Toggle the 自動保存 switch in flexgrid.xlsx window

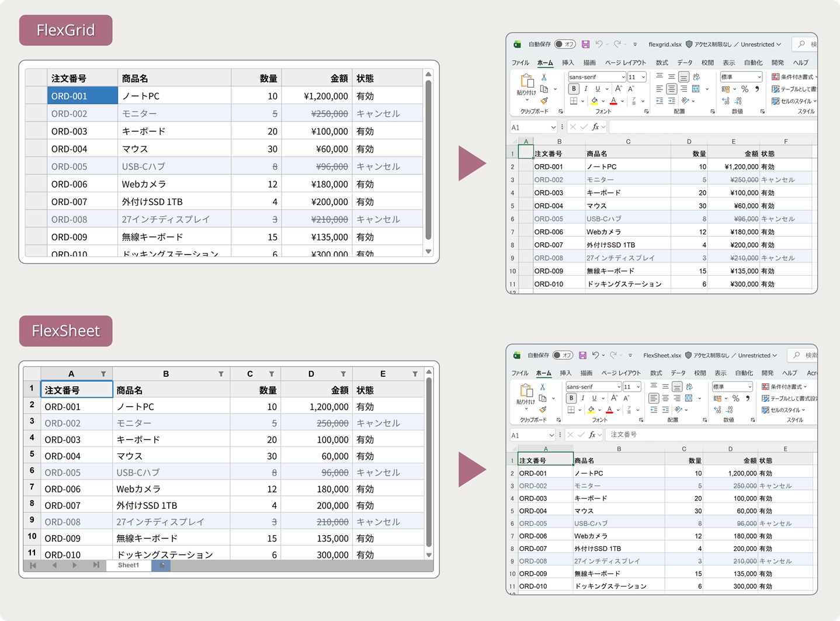[x=565, y=44]
